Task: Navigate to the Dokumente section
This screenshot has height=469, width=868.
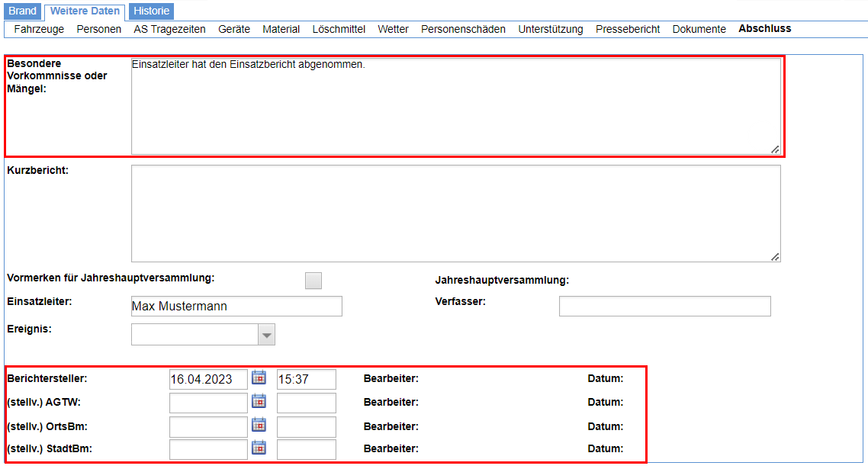Action: coord(699,29)
